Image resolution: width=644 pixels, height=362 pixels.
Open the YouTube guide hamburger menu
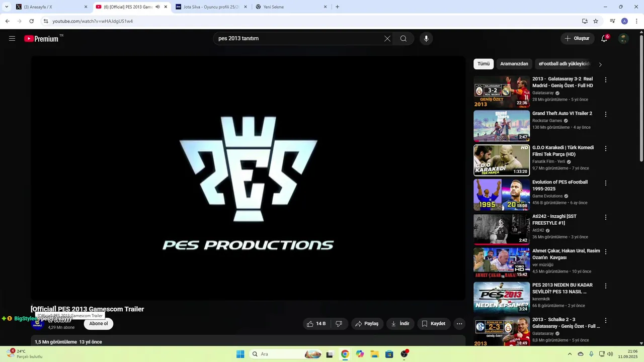12,39
